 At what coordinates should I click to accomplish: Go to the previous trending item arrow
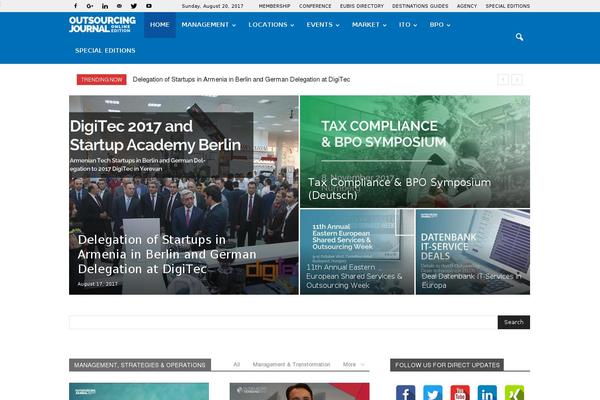[503, 80]
